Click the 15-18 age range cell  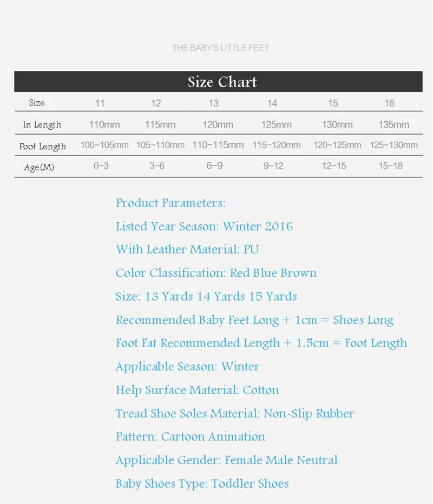point(390,166)
